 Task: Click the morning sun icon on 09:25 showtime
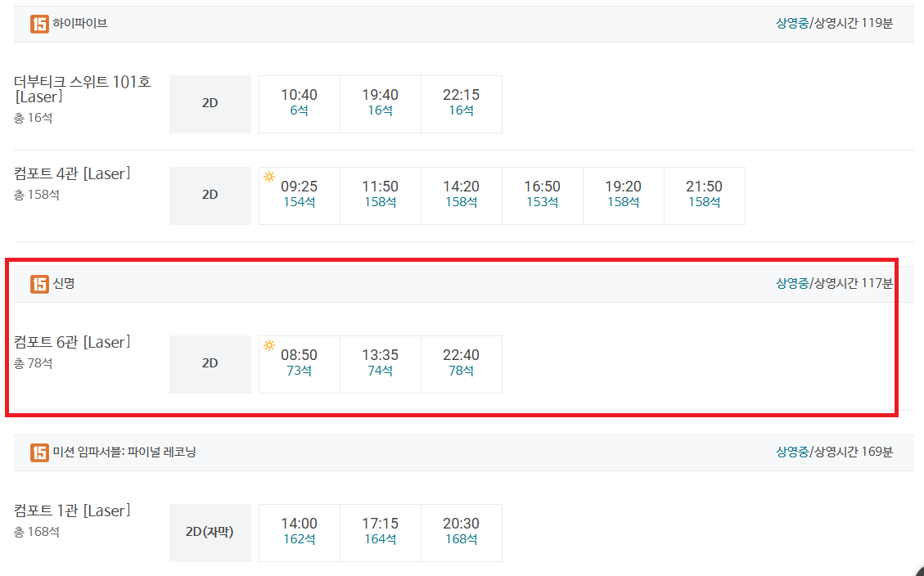click(x=269, y=177)
